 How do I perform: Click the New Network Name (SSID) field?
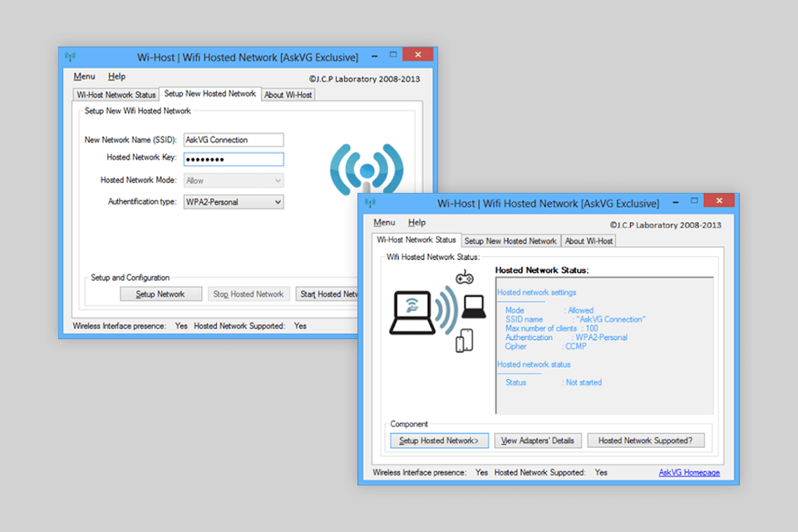point(234,140)
